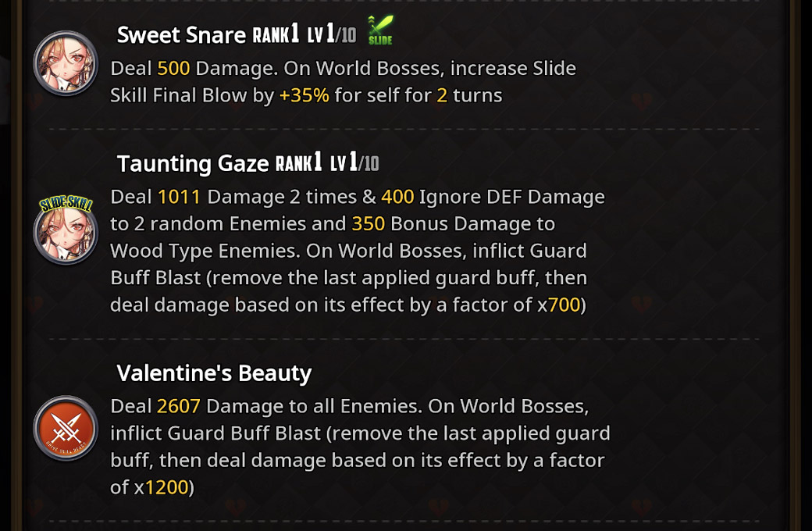Viewport: 812px width, 531px height.
Task: Tap the 350 Bonus Damage value
Action: 369,224
